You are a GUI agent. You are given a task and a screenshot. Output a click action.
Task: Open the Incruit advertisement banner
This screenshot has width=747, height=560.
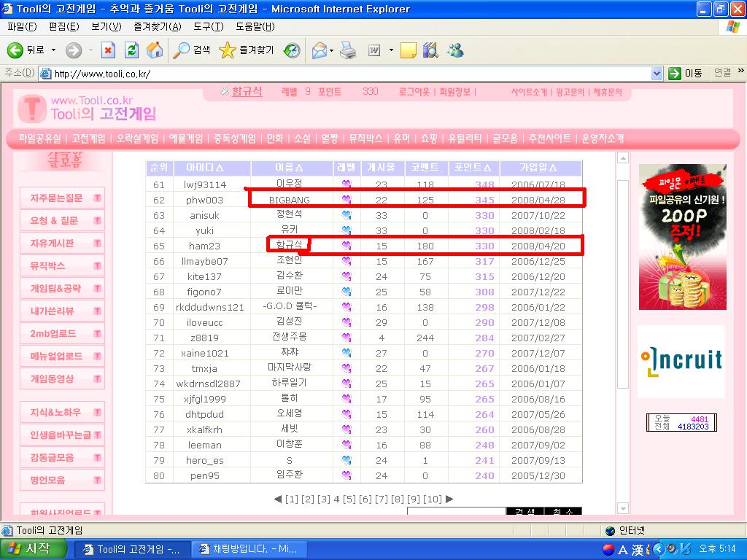pyautogui.click(x=681, y=361)
